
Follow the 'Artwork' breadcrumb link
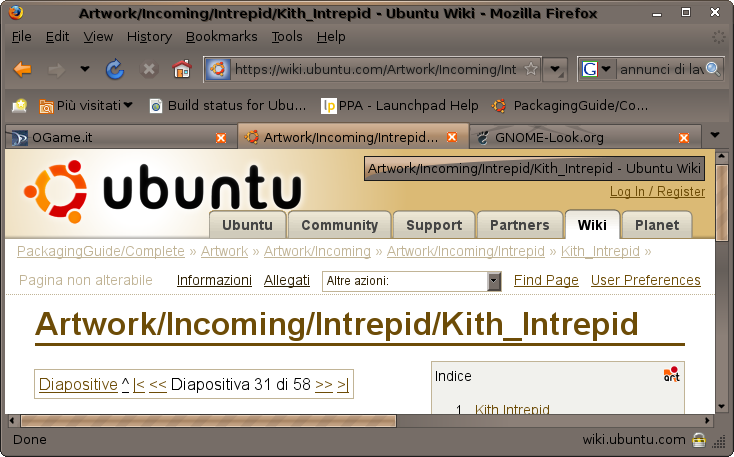224,251
